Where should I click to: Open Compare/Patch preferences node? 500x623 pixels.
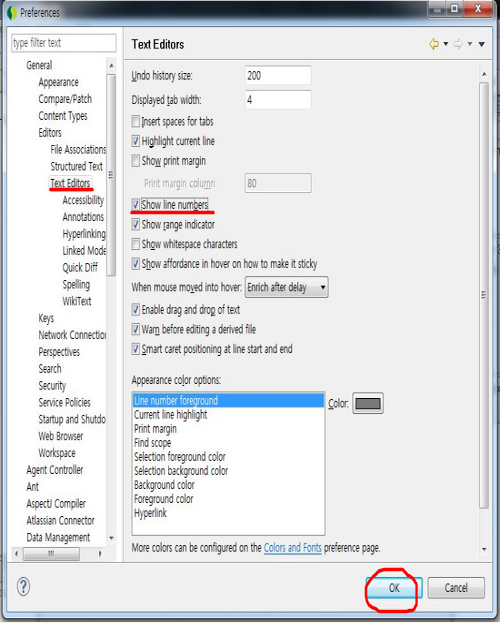tap(65, 99)
